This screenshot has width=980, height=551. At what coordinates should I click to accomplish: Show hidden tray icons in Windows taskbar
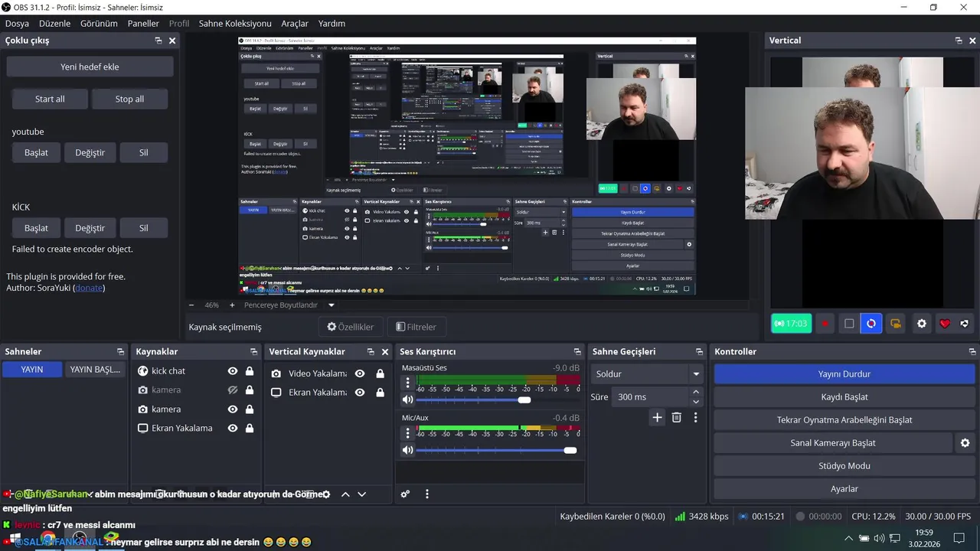click(848, 539)
